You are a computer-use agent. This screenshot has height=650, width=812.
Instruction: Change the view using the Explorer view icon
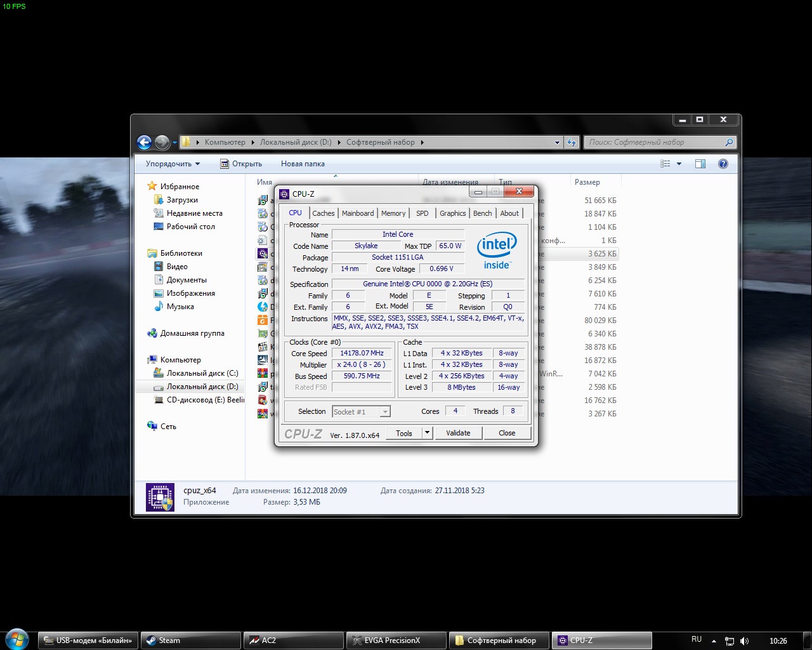click(x=665, y=164)
